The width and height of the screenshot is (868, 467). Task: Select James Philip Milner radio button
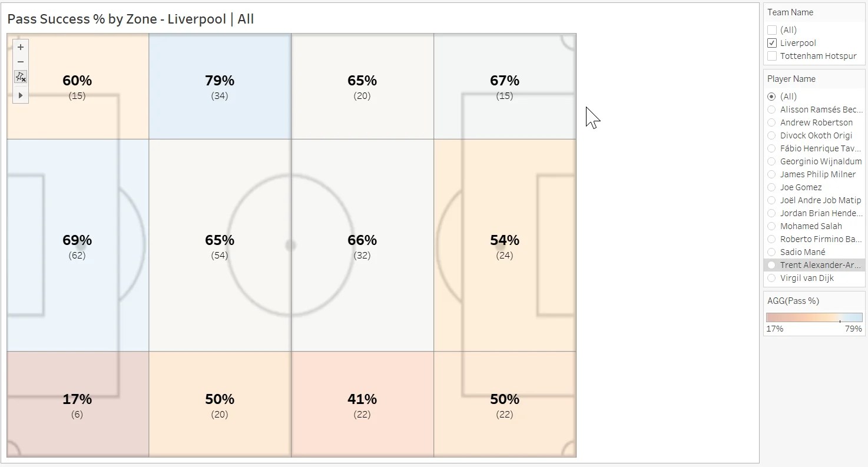(771, 174)
